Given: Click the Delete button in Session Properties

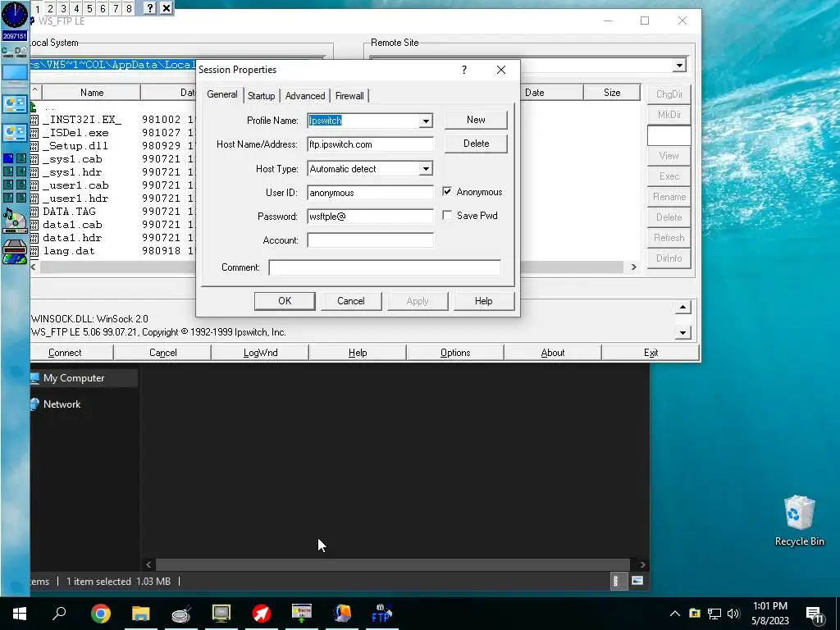Looking at the screenshot, I should (476, 144).
